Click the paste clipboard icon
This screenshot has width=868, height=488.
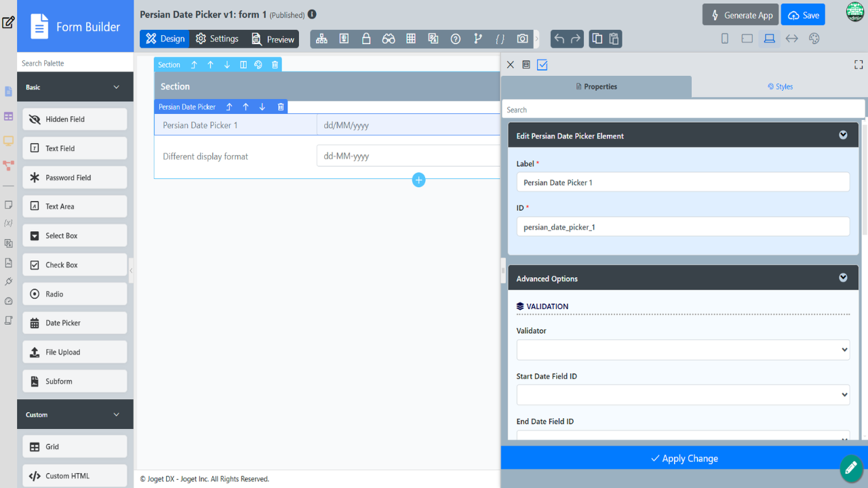pos(614,39)
